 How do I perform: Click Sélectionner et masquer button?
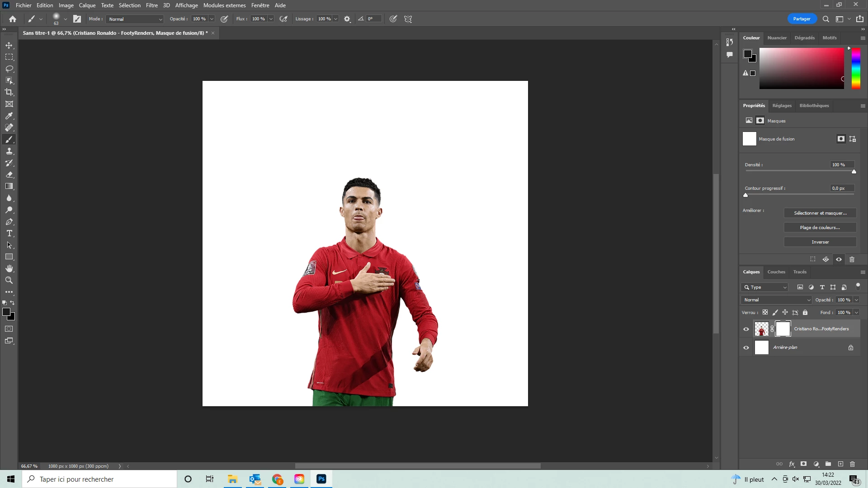(820, 213)
